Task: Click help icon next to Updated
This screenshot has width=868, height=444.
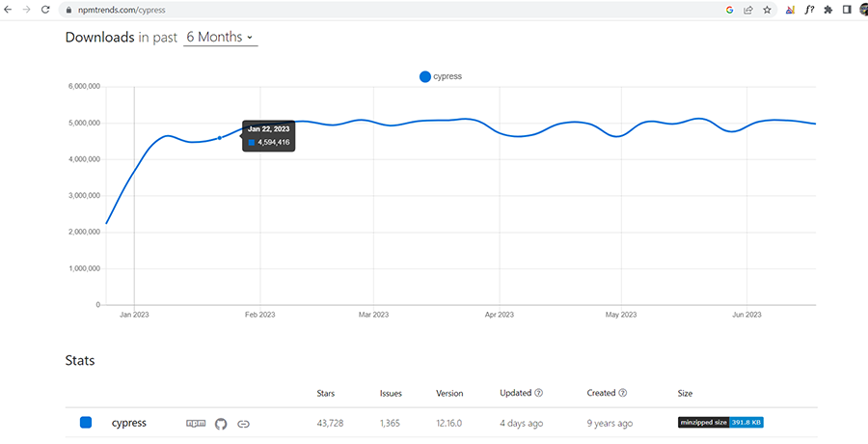Action: coord(538,393)
